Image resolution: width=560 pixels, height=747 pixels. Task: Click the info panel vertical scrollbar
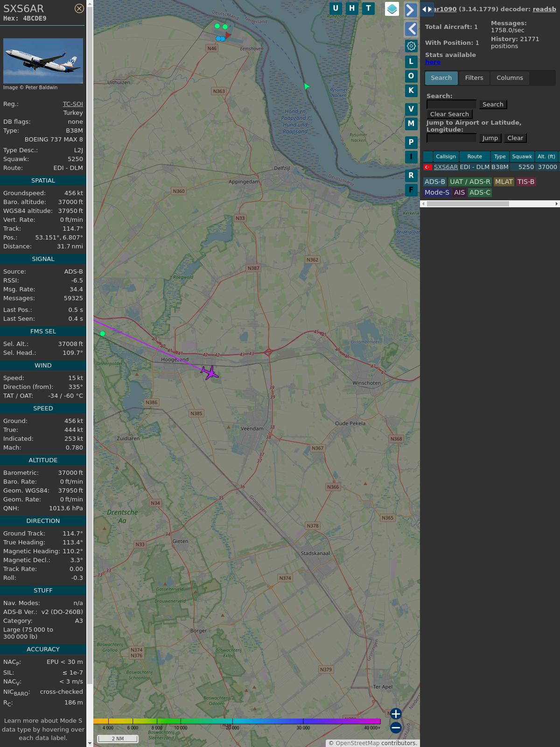(x=90, y=345)
